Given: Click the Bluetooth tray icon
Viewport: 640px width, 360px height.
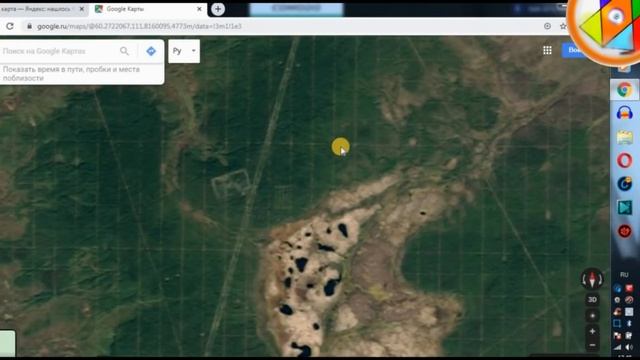Looking at the screenshot, I should point(629,324).
